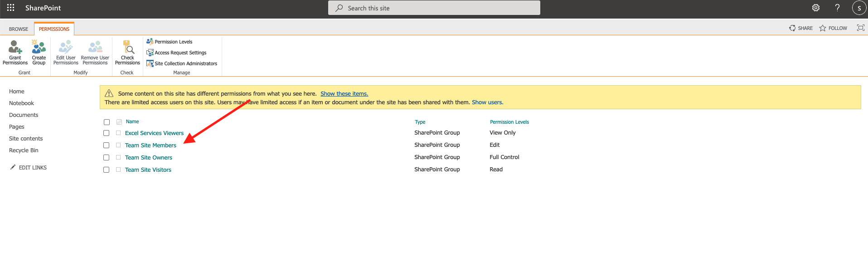Click the small group icon beside Name header

tap(119, 122)
